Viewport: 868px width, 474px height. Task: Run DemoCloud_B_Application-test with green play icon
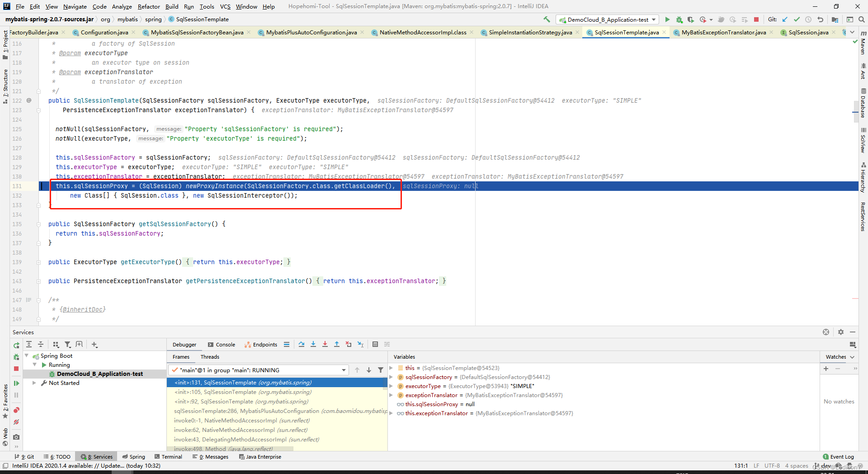667,19
